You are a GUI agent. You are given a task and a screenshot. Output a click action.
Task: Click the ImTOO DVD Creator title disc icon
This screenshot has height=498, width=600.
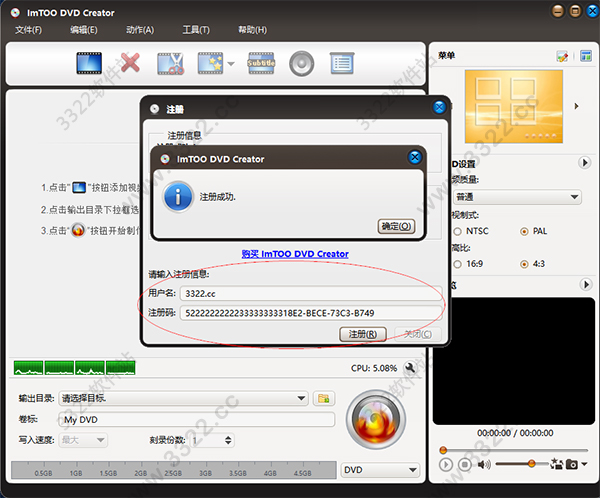(15, 13)
